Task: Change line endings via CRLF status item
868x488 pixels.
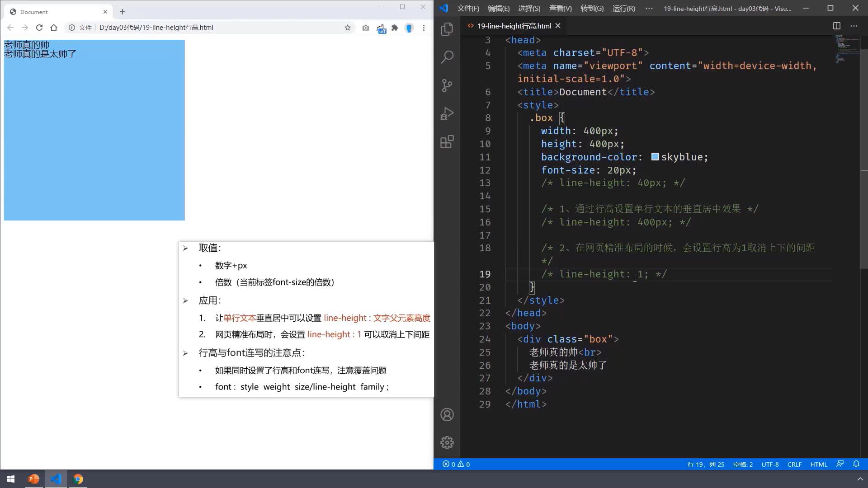Action: pos(794,464)
